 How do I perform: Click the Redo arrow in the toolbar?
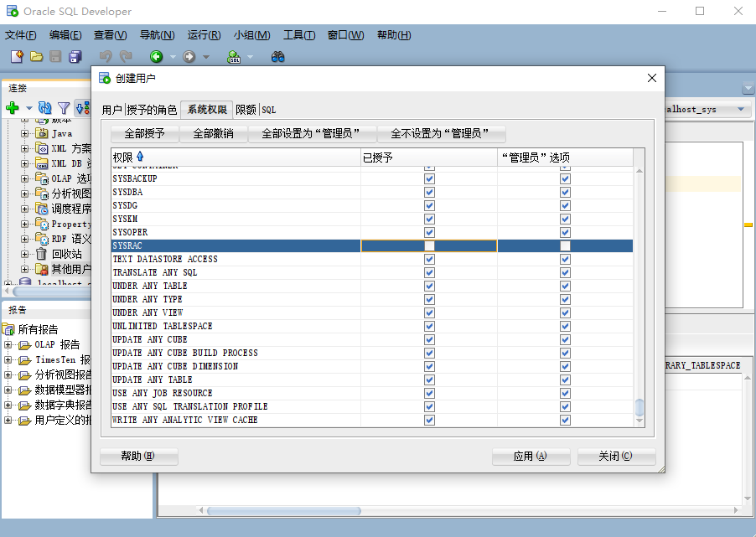(126, 56)
